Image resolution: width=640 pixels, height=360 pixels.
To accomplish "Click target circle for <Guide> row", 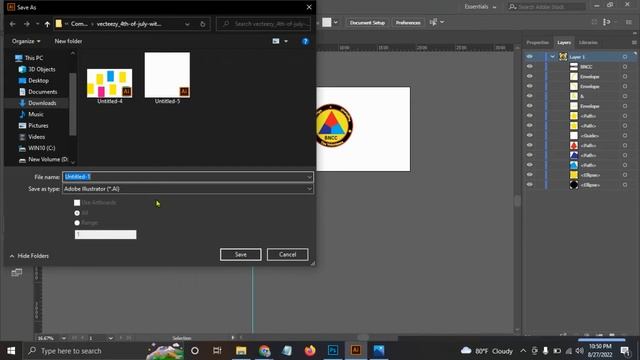I will coord(625,136).
